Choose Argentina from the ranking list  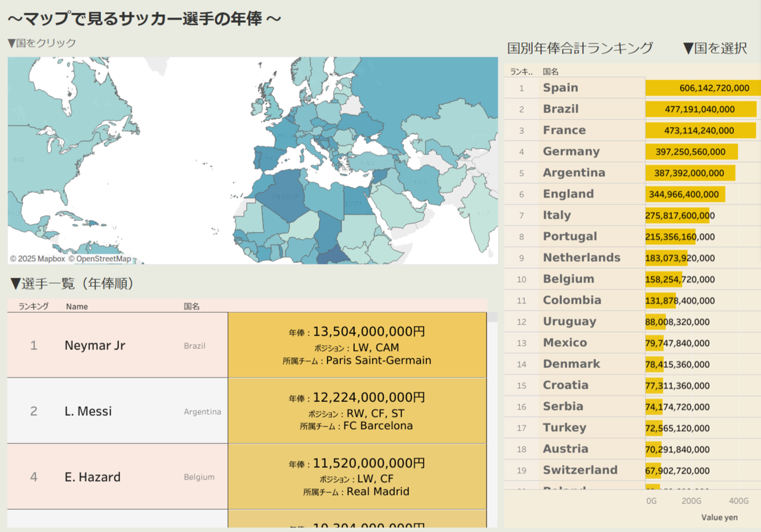(573, 173)
